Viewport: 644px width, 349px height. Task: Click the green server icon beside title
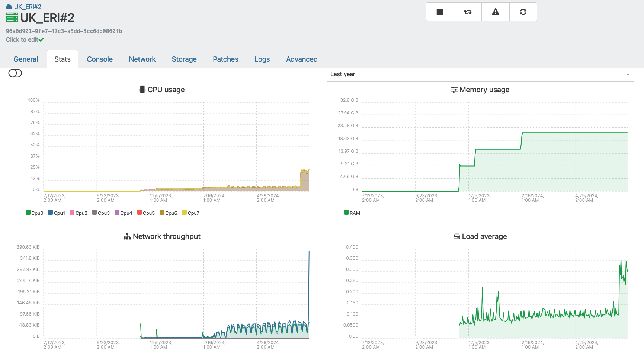(12, 17)
